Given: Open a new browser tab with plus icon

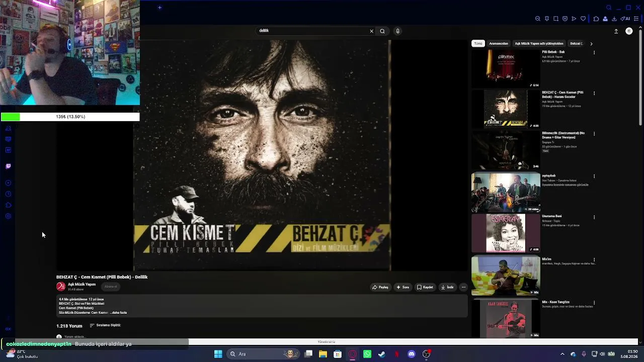Looking at the screenshot, I should coord(159,8).
